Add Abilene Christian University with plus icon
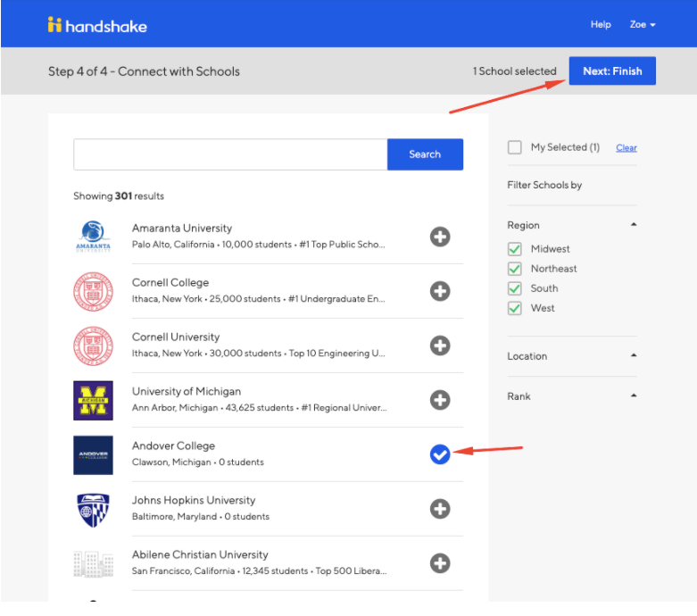 pyautogui.click(x=440, y=563)
